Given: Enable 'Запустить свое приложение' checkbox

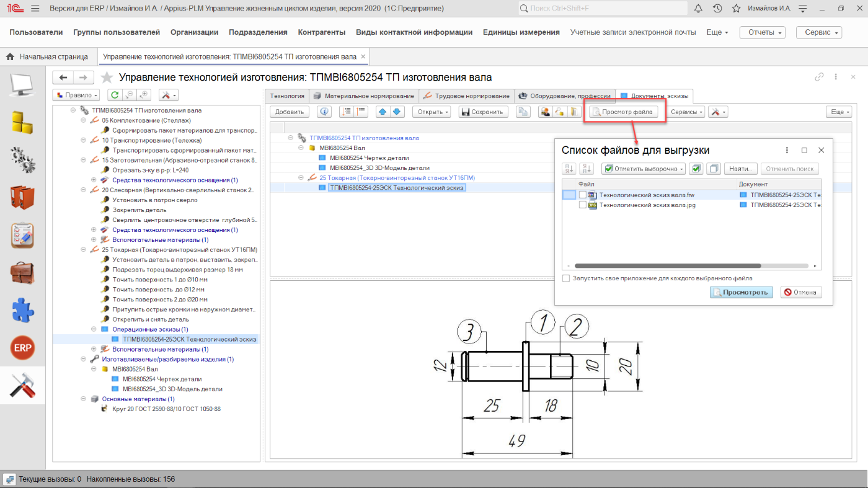Looking at the screenshot, I should pyautogui.click(x=565, y=278).
